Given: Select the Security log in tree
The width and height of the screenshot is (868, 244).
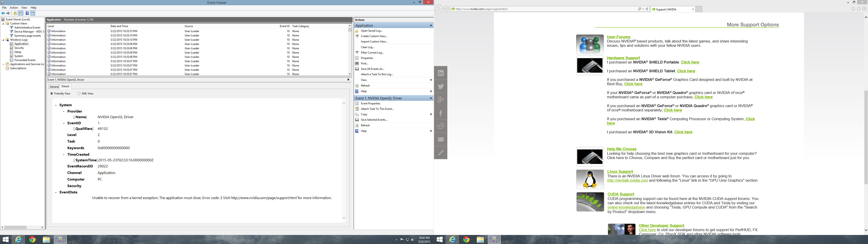Looking at the screenshot, I should (x=19, y=48).
